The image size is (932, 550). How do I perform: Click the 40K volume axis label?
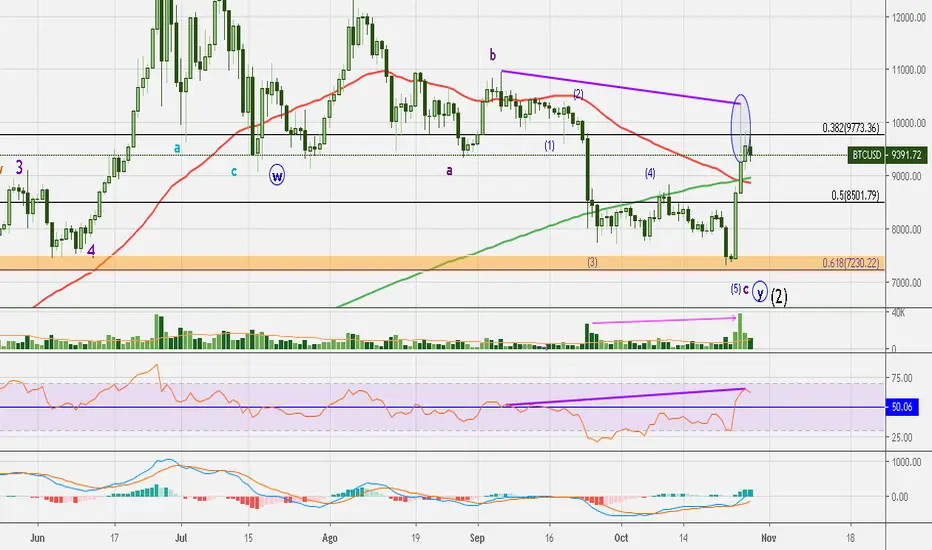(x=898, y=313)
